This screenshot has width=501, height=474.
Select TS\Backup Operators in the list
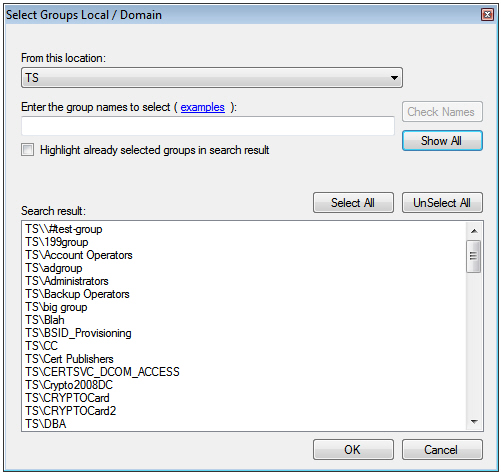click(x=77, y=294)
